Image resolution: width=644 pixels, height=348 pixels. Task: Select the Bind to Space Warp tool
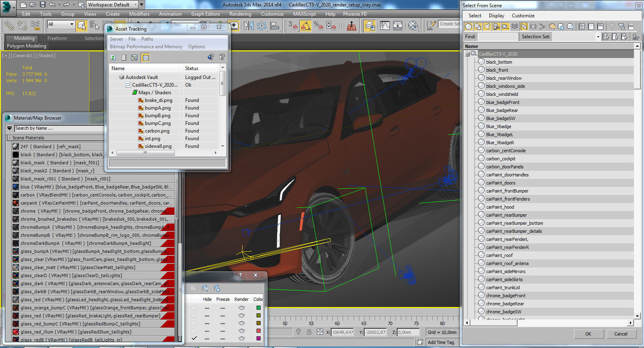click(35, 25)
